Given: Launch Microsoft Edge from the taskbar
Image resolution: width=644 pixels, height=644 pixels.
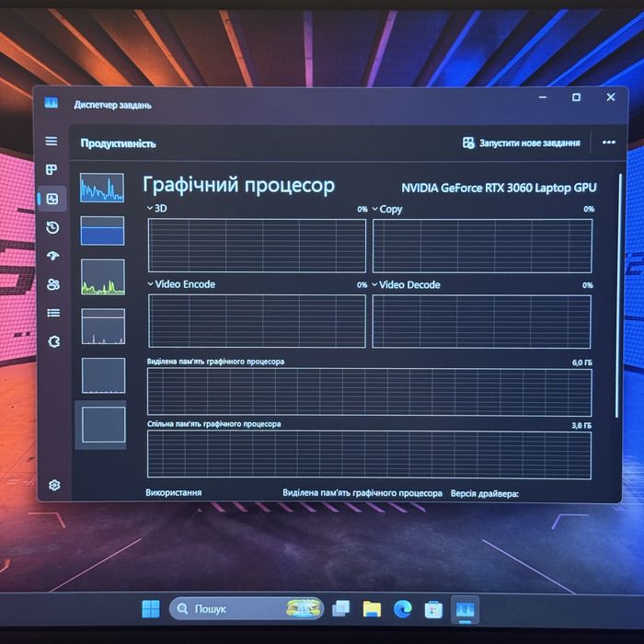Looking at the screenshot, I should pos(403,609).
